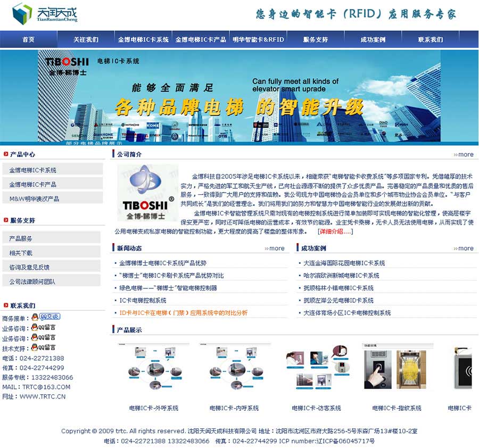This screenshot has width=479, height=448.
Task: Select sidebar item 金博电梯IC卡系统
Action: (x=53, y=170)
